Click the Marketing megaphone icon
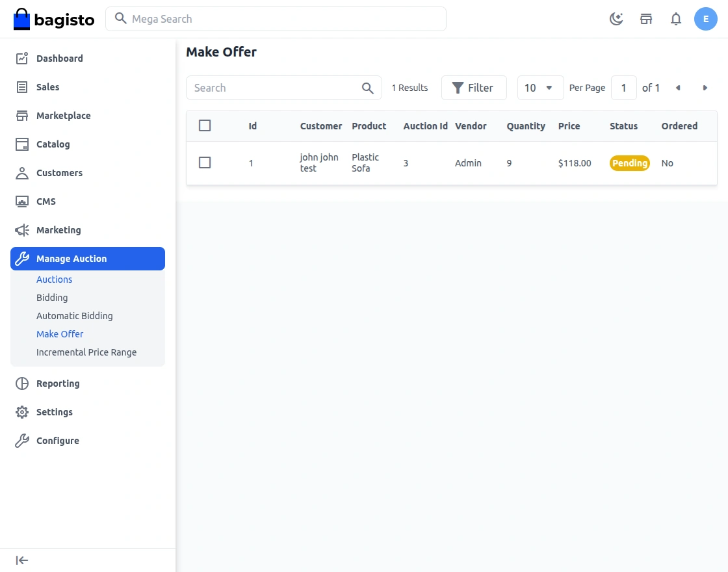This screenshot has width=728, height=572. coord(21,229)
